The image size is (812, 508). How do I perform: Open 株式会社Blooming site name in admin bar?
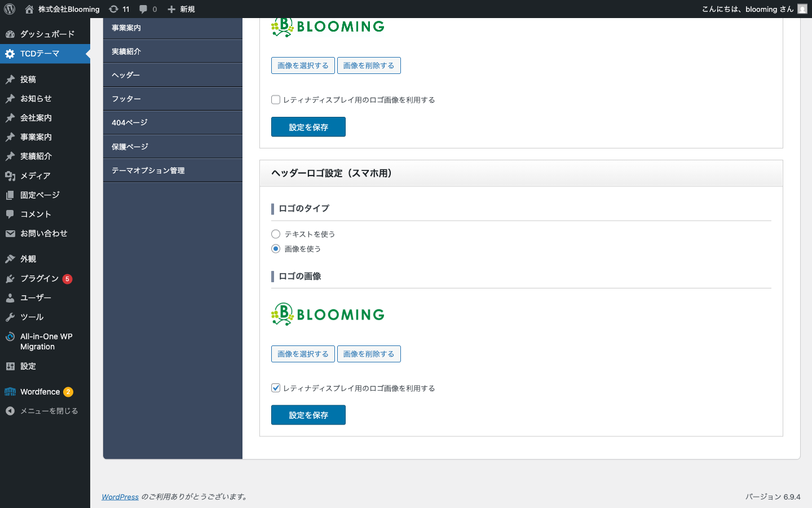[x=69, y=9]
